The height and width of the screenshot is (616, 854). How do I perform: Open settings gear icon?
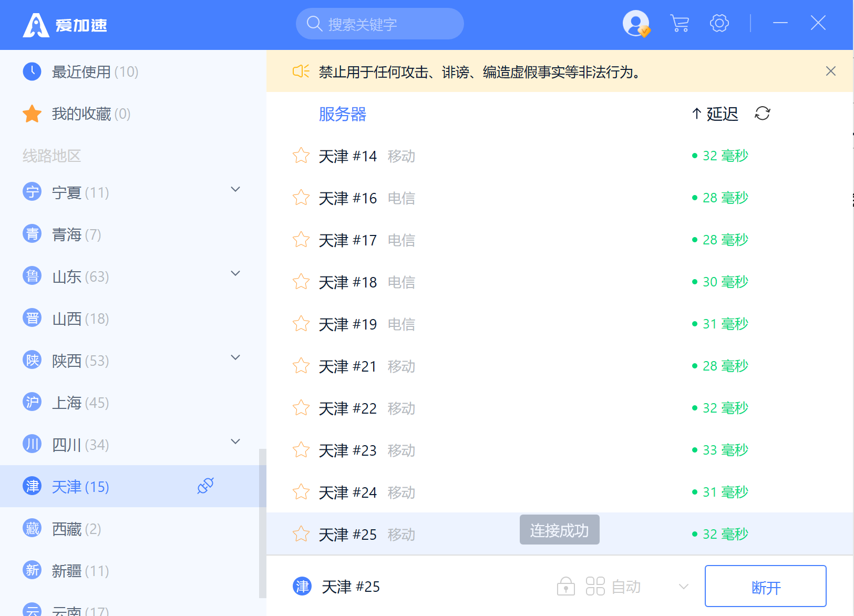719,24
